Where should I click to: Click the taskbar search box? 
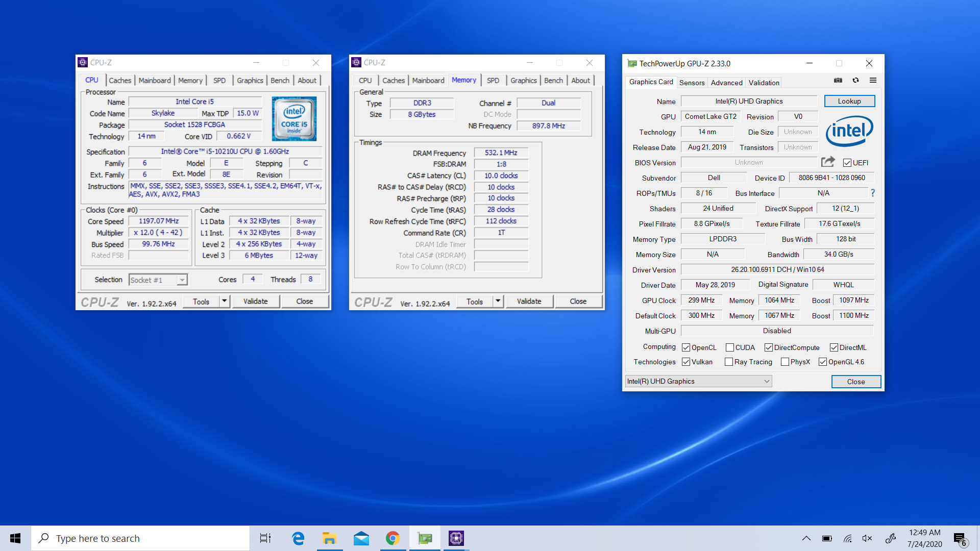pyautogui.click(x=140, y=538)
